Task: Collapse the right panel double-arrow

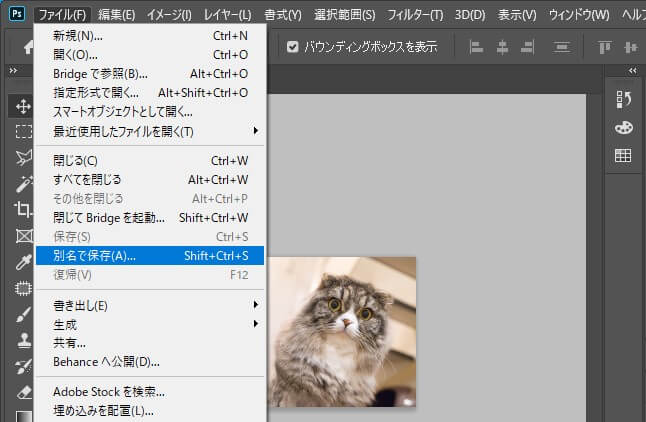Action: click(x=633, y=70)
